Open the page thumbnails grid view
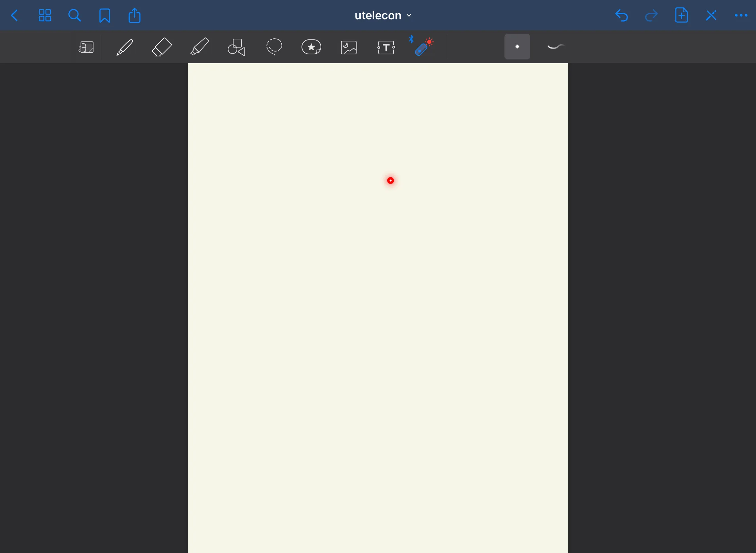756x553 pixels. [45, 16]
